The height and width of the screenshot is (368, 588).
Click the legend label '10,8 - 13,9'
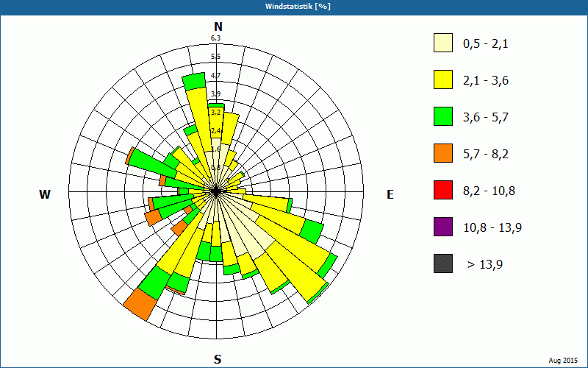pyautogui.click(x=492, y=228)
